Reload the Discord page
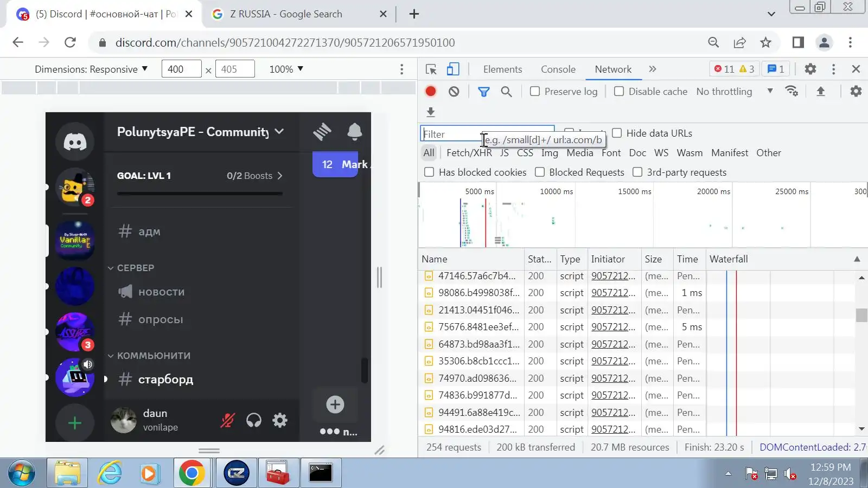The height and width of the screenshot is (488, 868). (70, 42)
